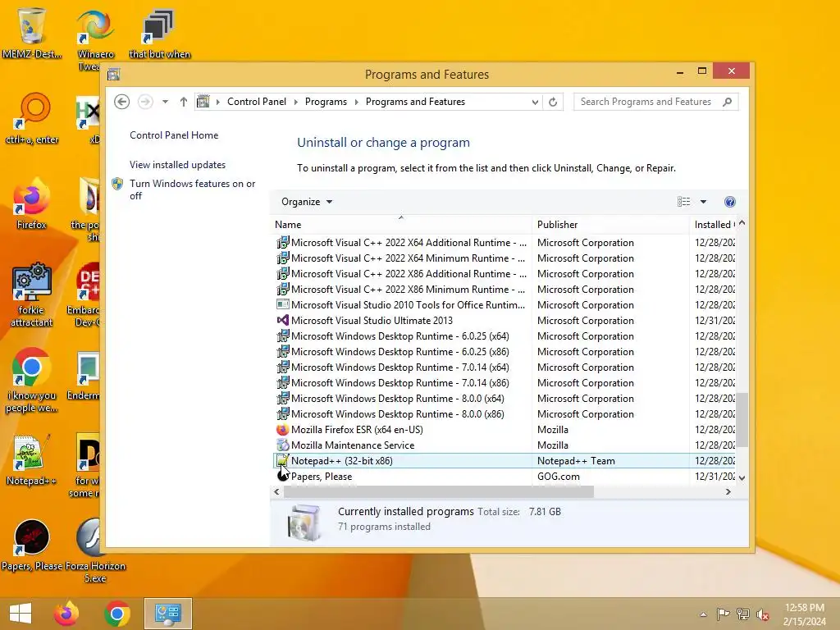Screen dimensions: 840x630
Task: Click the Programs and Features title bar icon
Action: pyautogui.click(x=113, y=75)
